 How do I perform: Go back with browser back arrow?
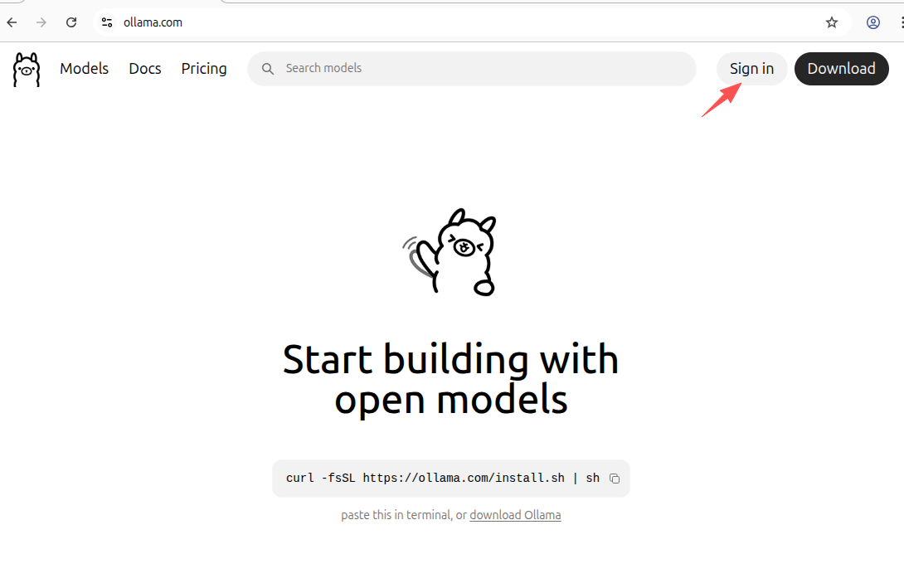click(12, 22)
